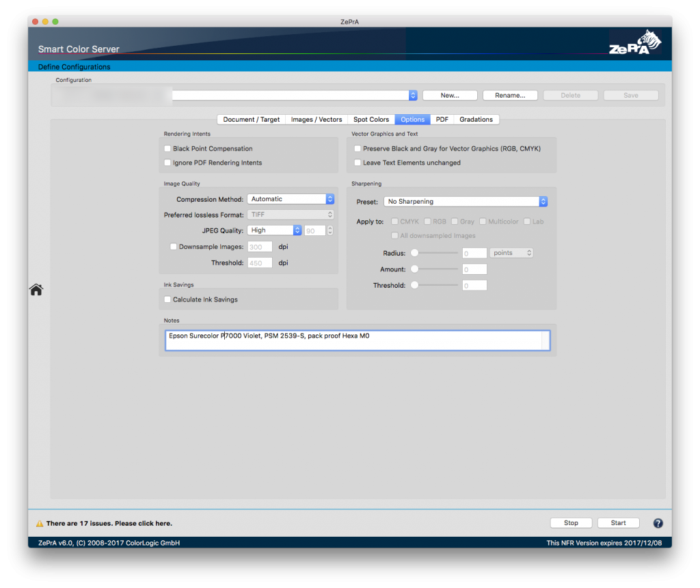Check the Multicolor sharpening option
This screenshot has height=588, width=700.
click(x=483, y=222)
